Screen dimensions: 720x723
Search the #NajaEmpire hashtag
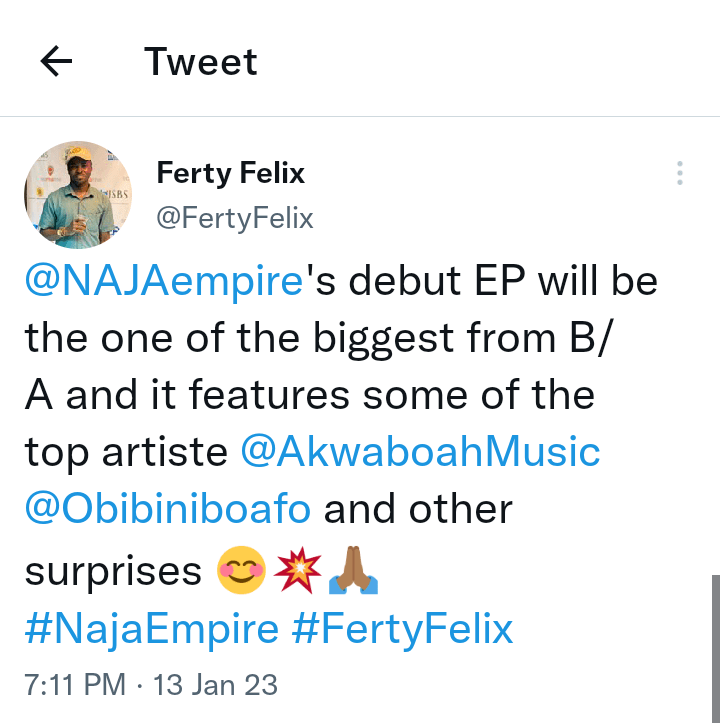click(152, 629)
